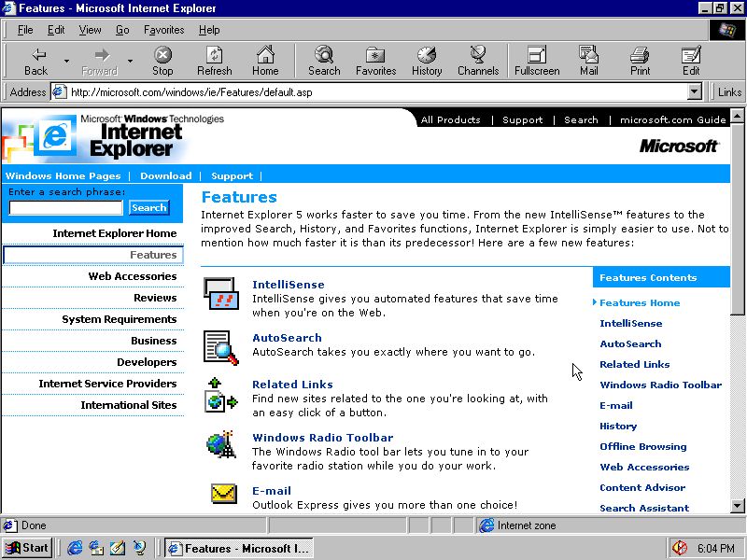Screen dimensions: 747x560
Task: Go back using the Back toolbar button
Action: pos(36,62)
